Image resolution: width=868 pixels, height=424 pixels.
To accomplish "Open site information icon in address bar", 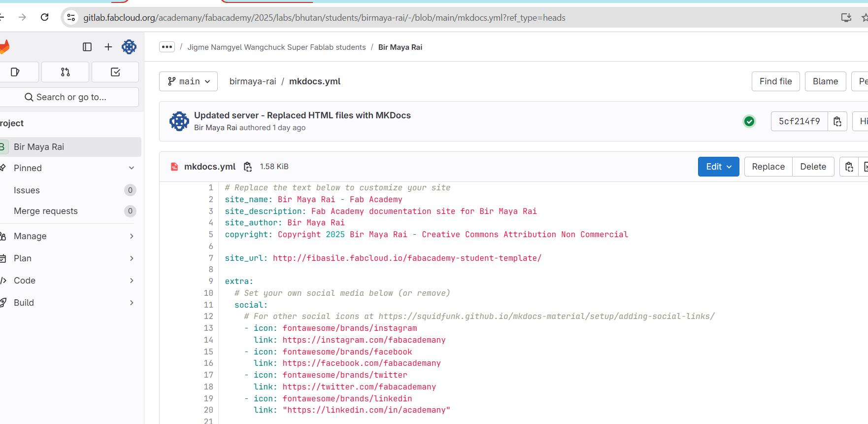I will point(71,17).
